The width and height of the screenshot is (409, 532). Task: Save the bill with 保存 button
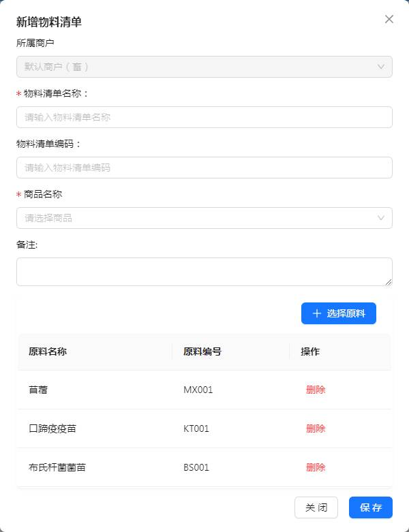coord(371,507)
